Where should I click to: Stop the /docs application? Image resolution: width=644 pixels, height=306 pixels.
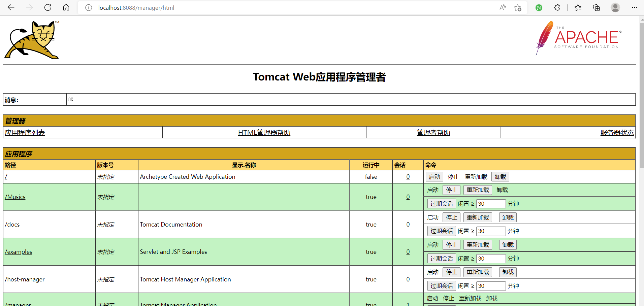(451, 217)
